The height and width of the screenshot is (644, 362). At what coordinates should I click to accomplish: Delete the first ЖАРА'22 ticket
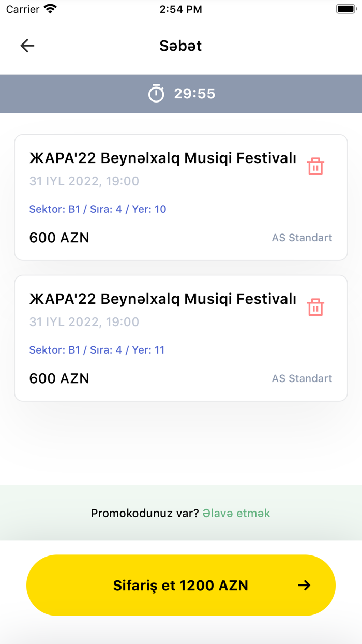coord(316,166)
